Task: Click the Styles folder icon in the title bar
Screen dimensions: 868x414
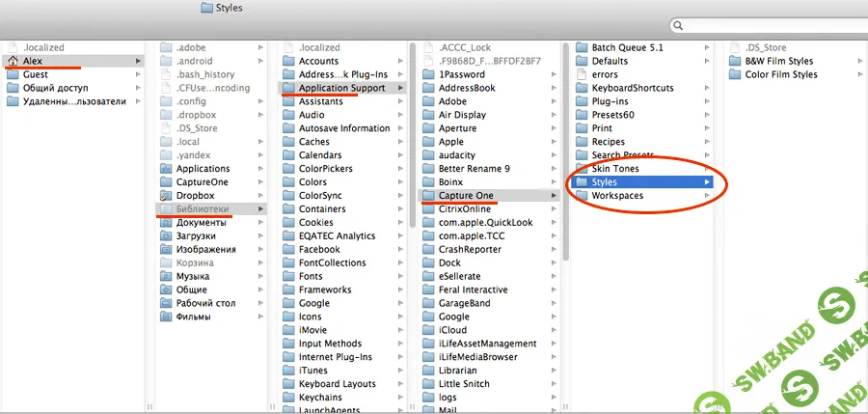Action: (x=206, y=9)
